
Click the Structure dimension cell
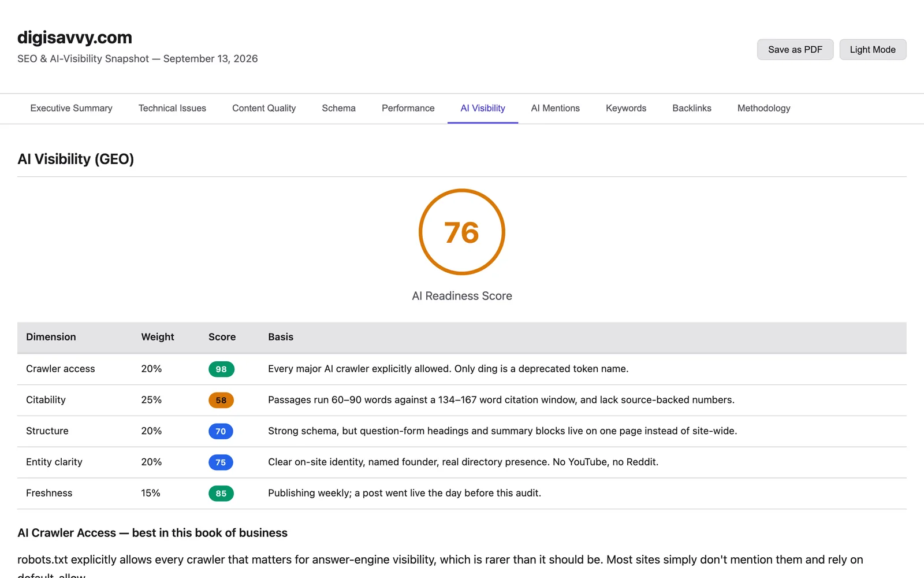click(x=47, y=431)
